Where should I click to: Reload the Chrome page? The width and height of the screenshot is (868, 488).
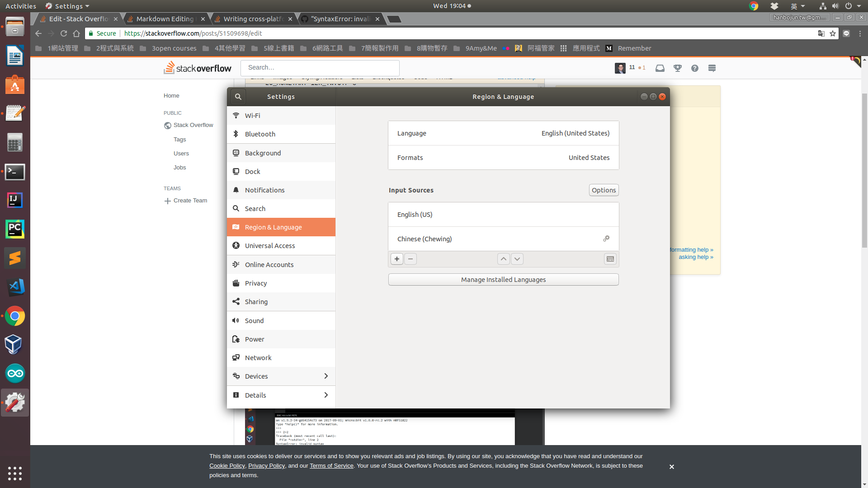tap(64, 33)
